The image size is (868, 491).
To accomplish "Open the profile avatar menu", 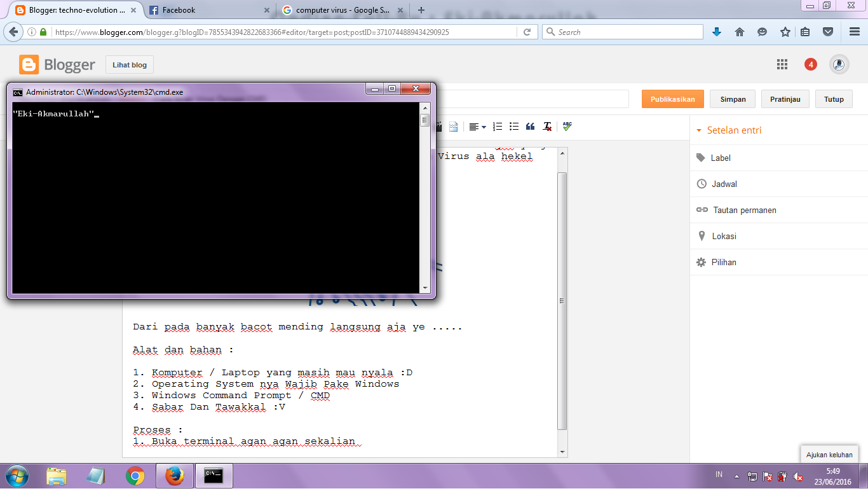I will [x=839, y=64].
